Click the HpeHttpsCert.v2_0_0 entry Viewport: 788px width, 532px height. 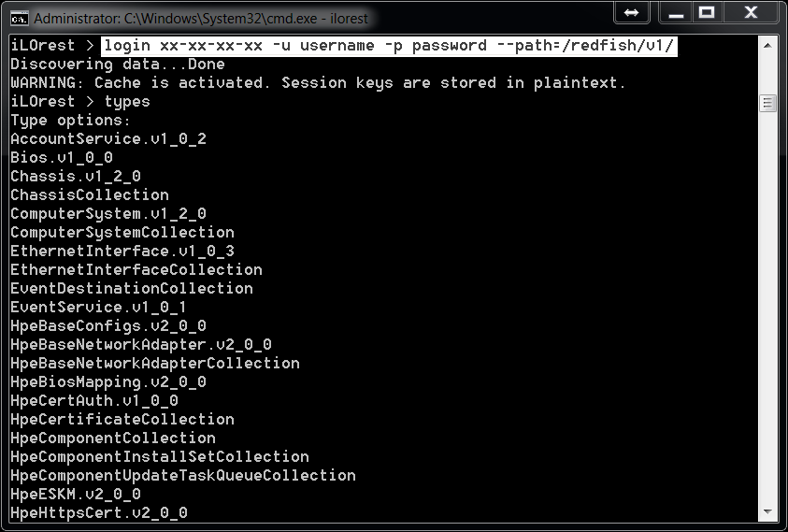pyautogui.click(x=99, y=513)
